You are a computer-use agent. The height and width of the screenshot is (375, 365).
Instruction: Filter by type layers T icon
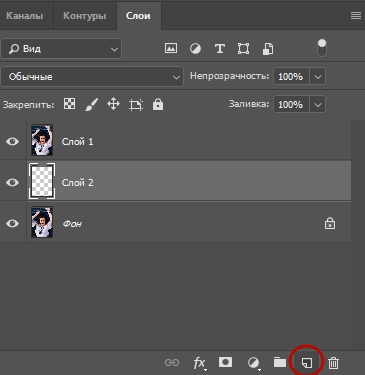[220, 49]
